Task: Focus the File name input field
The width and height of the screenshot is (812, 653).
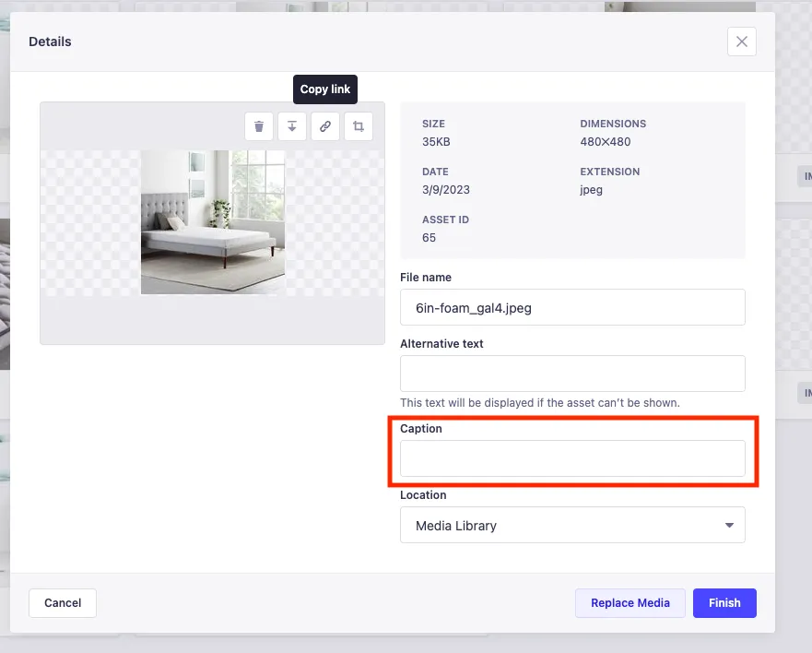Action: pyautogui.click(x=571, y=308)
